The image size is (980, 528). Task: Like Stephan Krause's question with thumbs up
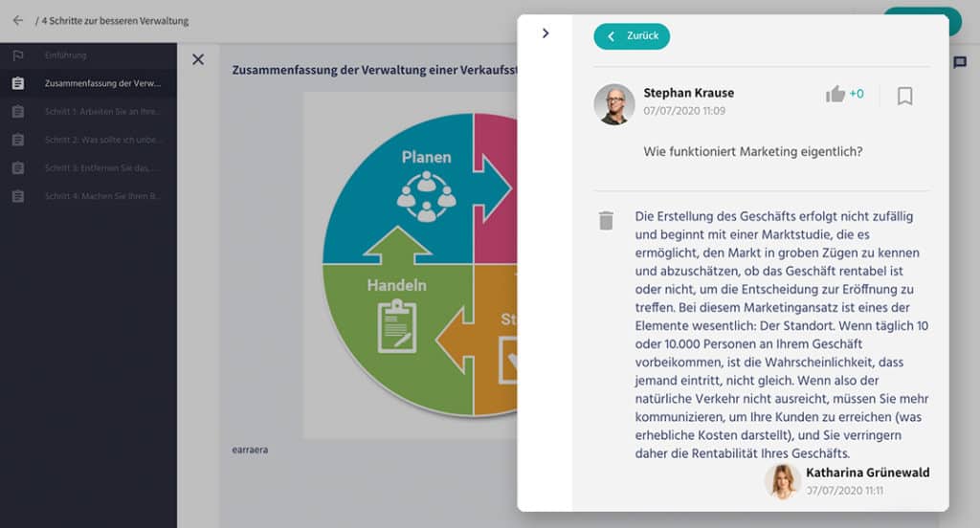(835, 95)
